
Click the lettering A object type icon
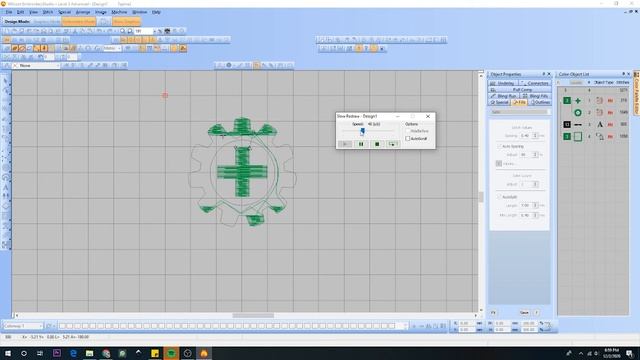pos(600,124)
